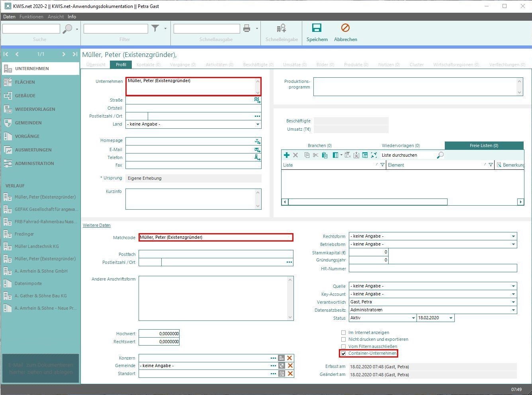Expand the Rechtsform dropdown

coord(513,236)
